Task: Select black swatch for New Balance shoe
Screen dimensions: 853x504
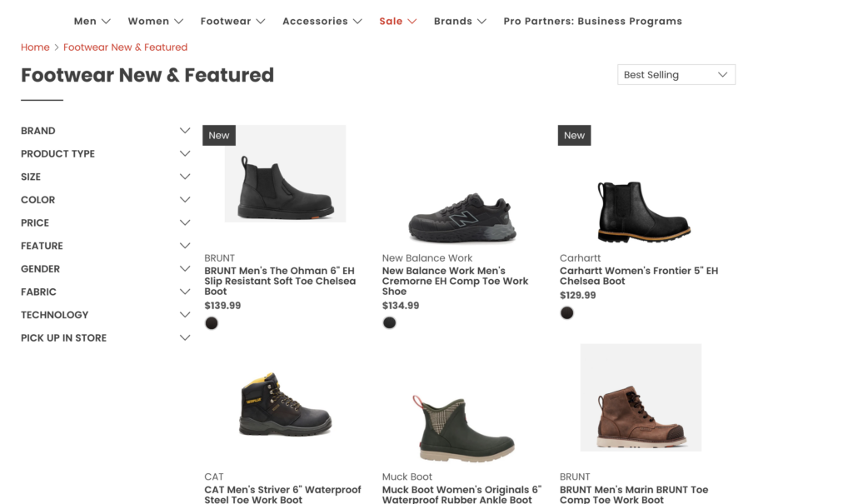Action: pos(389,323)
